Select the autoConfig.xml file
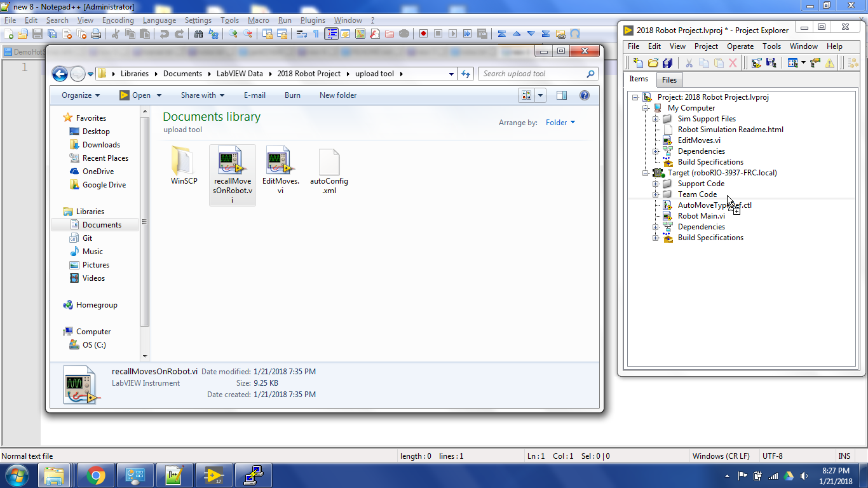The height and width of the screenshot is (488, 868). tap(329, 163)
